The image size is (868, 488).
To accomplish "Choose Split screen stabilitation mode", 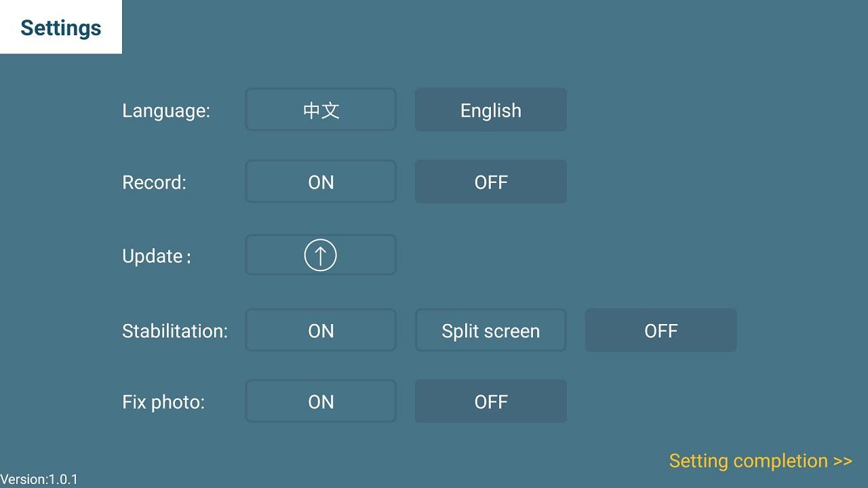I will 490,331.
